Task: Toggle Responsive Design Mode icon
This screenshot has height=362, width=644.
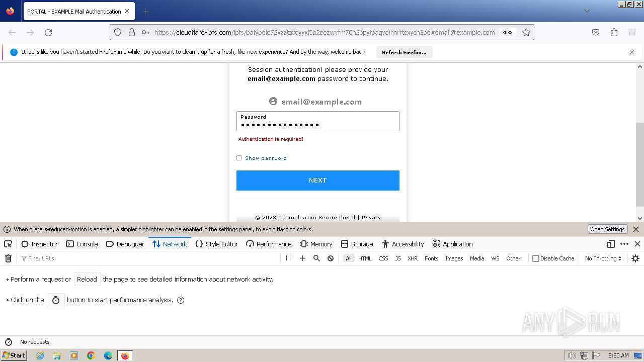Action: pyautogui.click(x=611, y=244)
